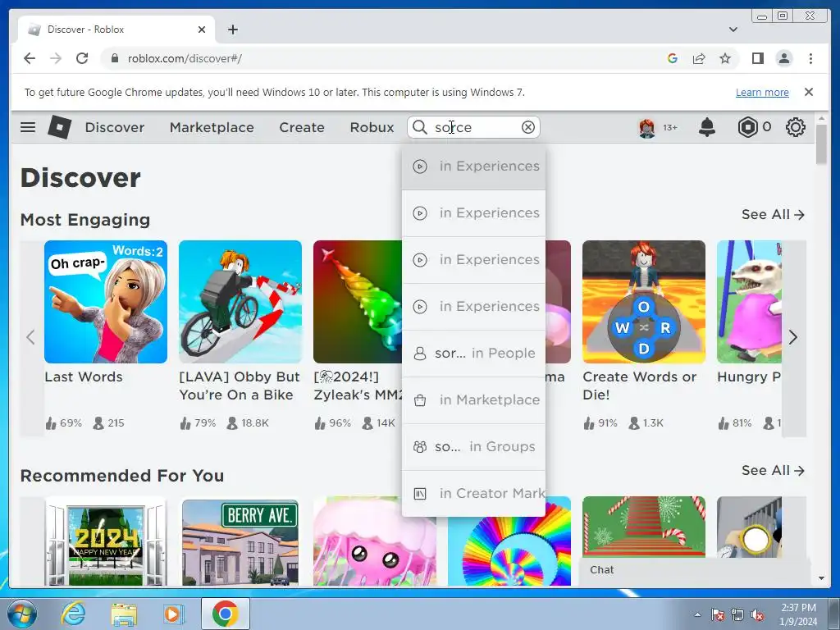Open the Robux balance icon

(x=747, y=127)
